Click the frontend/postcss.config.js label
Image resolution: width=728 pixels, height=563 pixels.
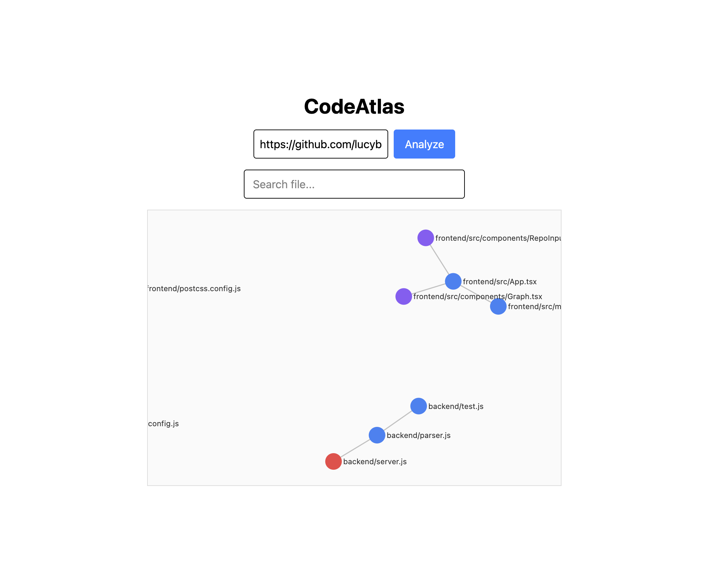(193, 288)
